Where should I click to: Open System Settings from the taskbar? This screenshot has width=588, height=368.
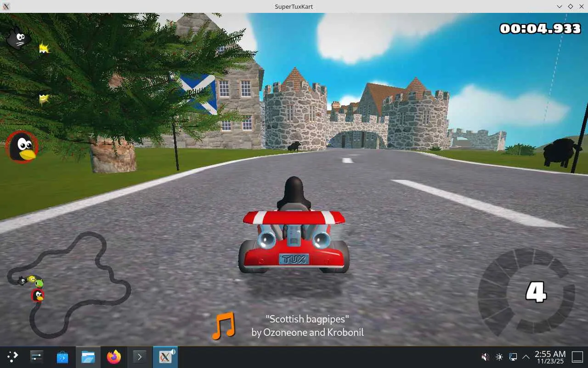(37, 356)
